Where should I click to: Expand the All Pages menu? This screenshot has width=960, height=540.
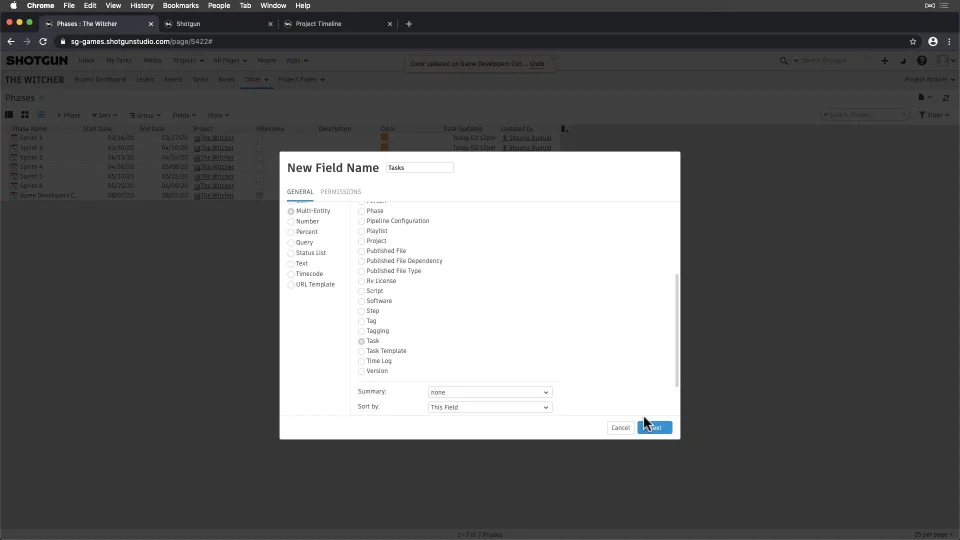pos(230,61)
